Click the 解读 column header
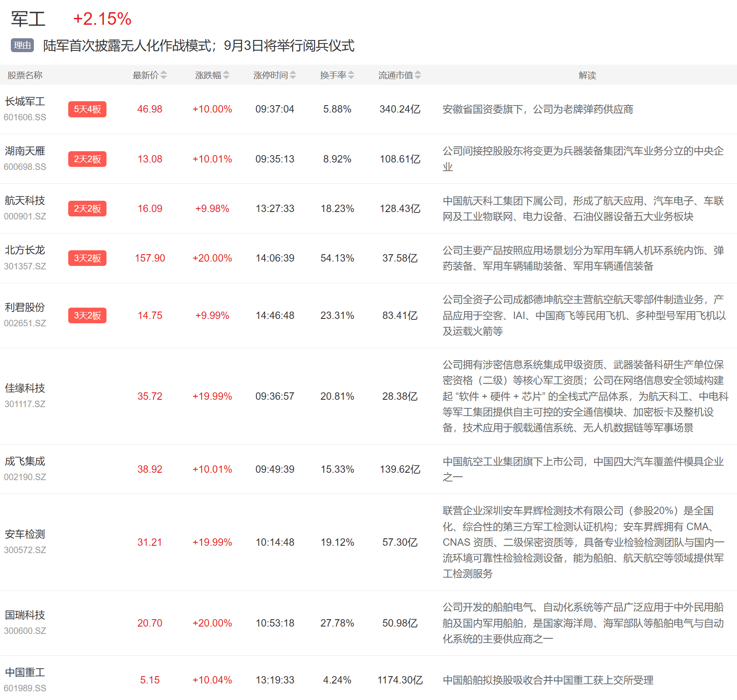 (x=587, y=75)
